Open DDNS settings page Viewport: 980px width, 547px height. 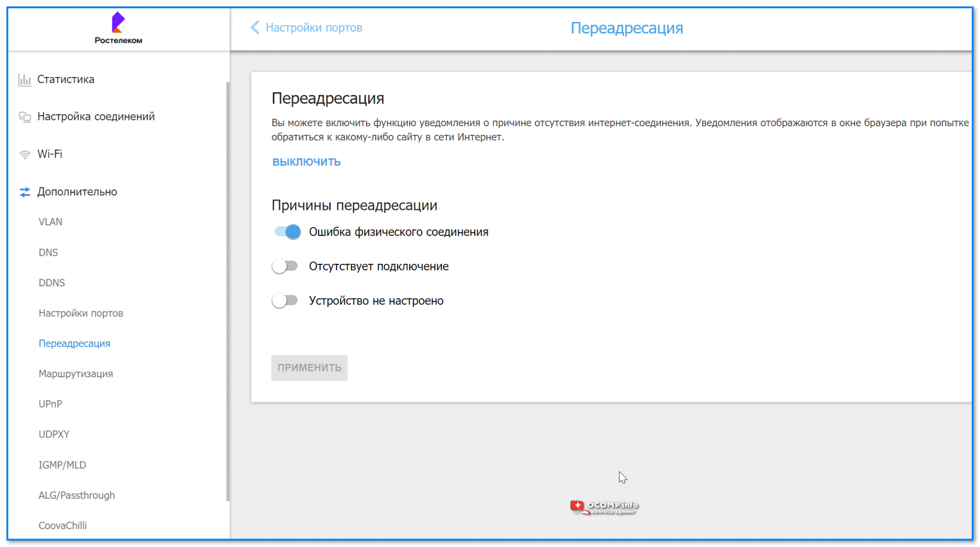tap(52, 283)
